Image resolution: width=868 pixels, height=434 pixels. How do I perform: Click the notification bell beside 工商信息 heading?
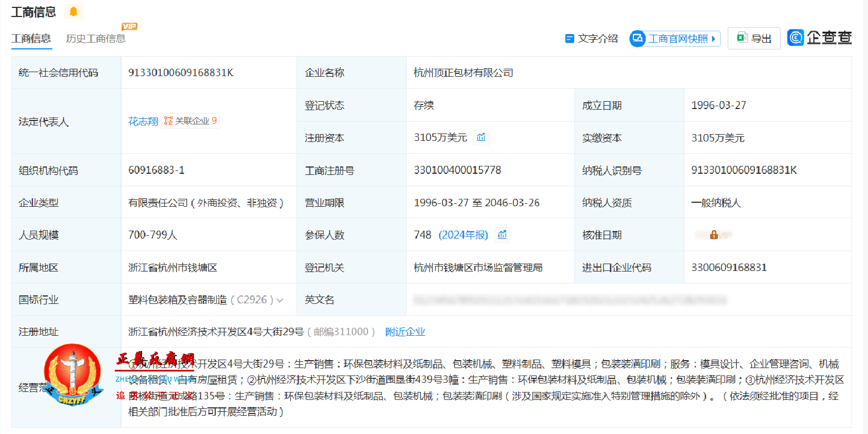(x=73, y=11)
